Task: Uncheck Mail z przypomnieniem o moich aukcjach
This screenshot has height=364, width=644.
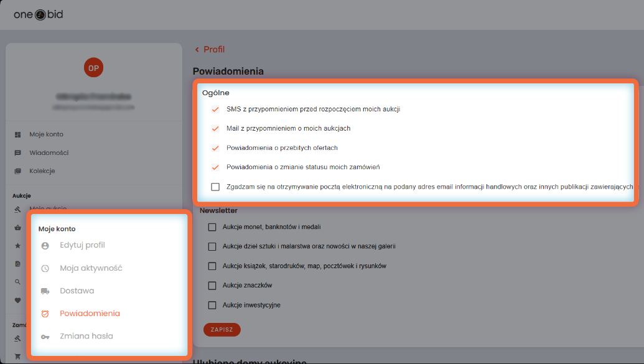Action: pyautogui.click(x=215, y=129)
